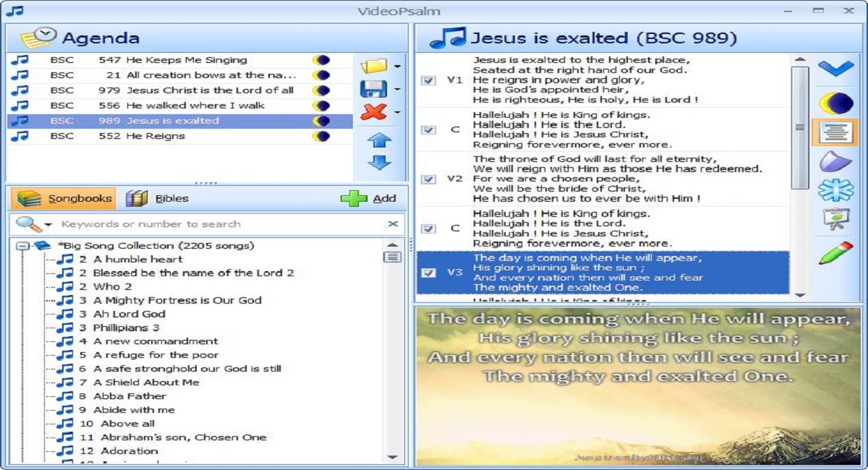Switch to the Bibles tab
The width and height of the screenshot is (868, 470).
click(158, 198)
